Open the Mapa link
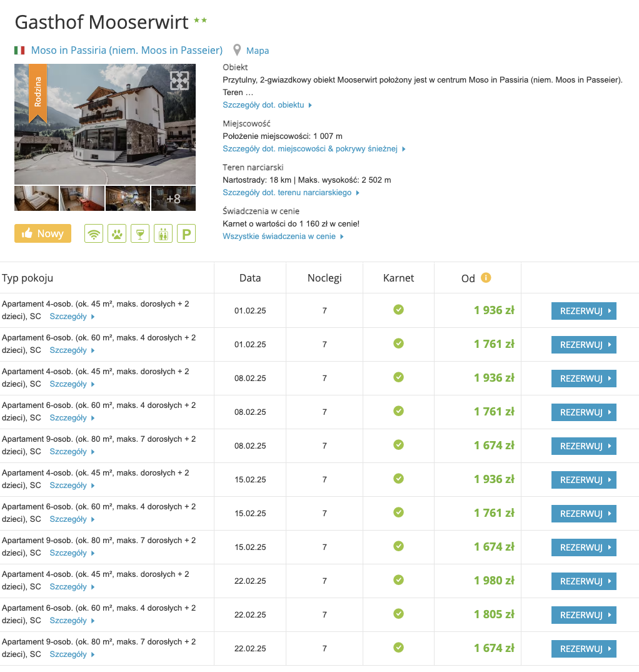639x672 pixels. coord(258,51)
